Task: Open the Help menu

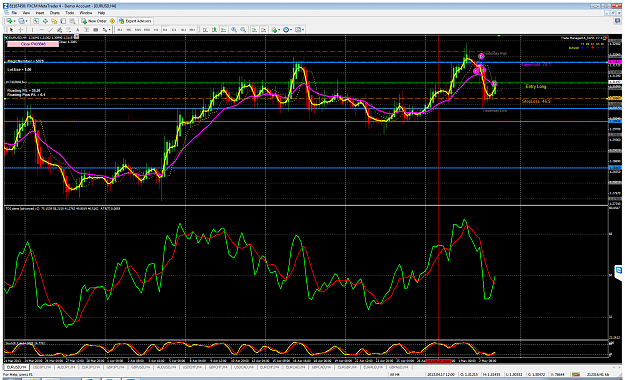Action: 101,13
